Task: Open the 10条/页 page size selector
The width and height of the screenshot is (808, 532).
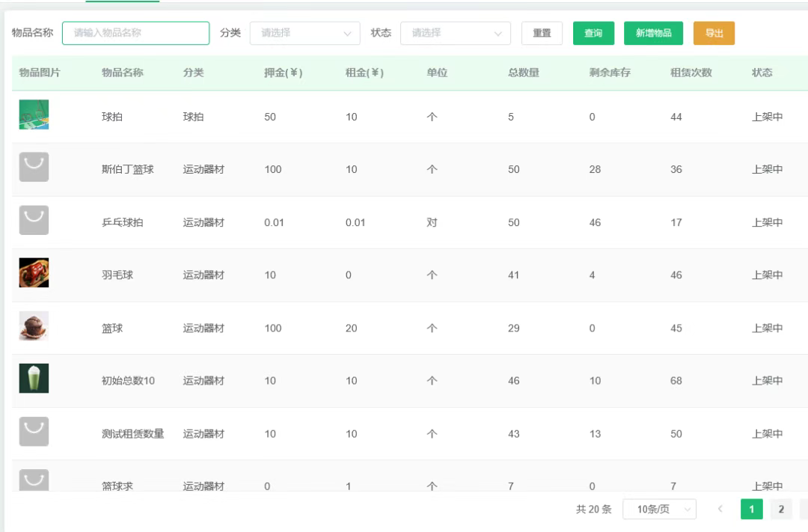Action: (659, 510)
